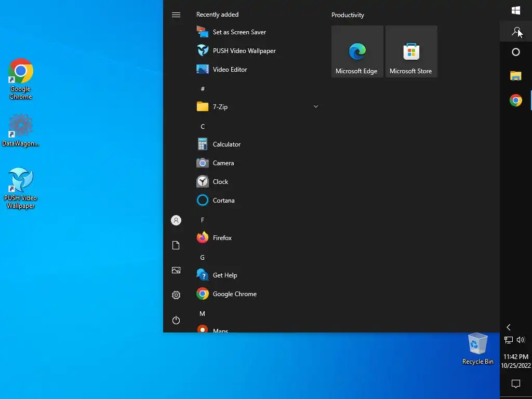Open notification Action Center icon
Image resolution: width=532 pixels, height=399 pixels.
coord(516,384)
